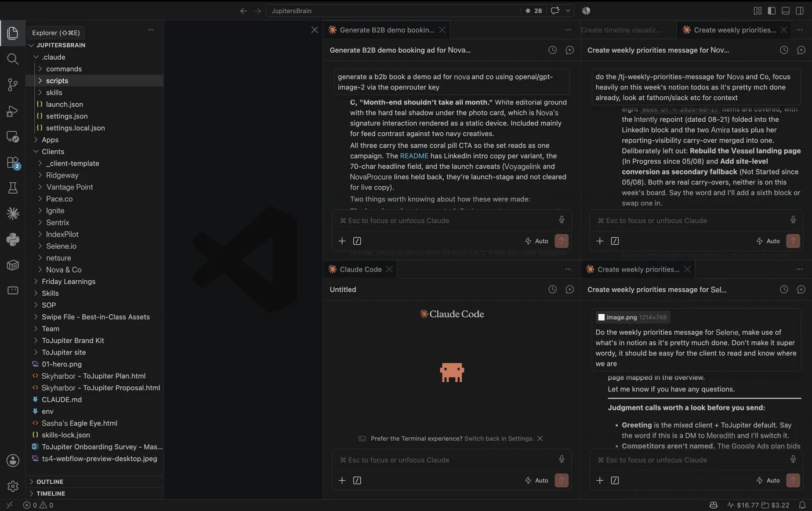The height and width of the screenshot is (511, 812).
Task: Toggle Primary Side Bar visibility
Action: click(771, 10)
